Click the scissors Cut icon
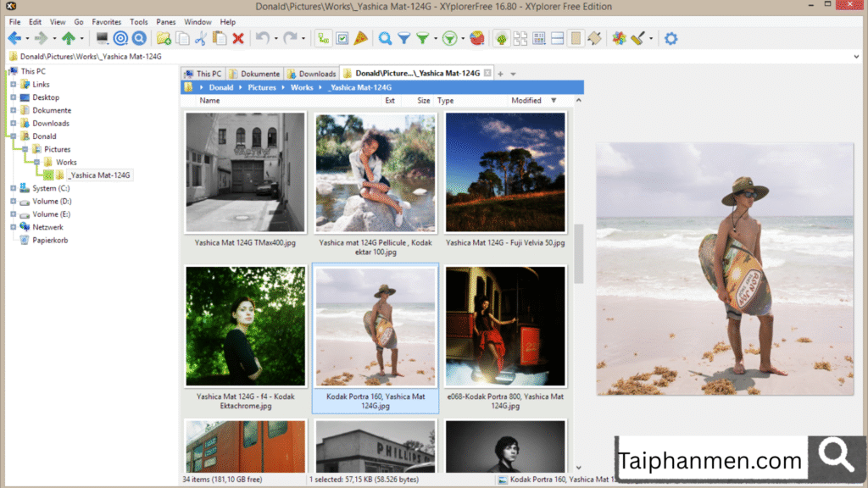Image resolution: width=868 pixels, height=488 pixels. pyautogui.click(x=201, y=38)
